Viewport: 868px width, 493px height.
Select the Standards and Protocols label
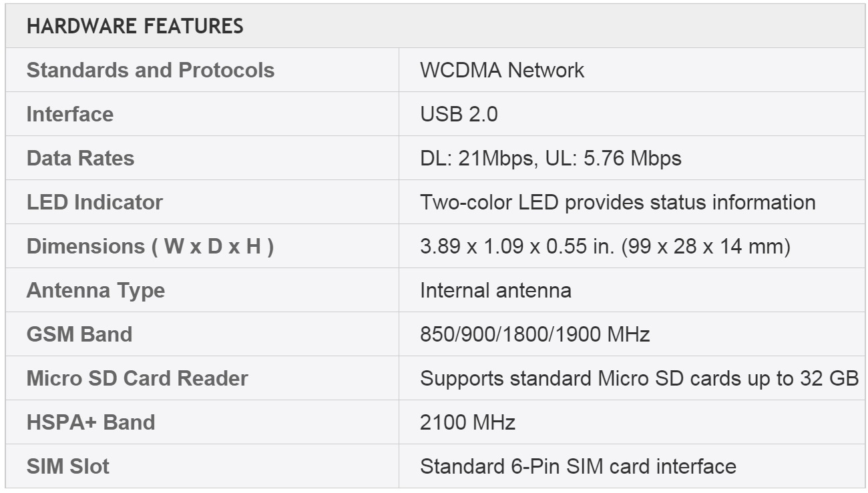150,70
